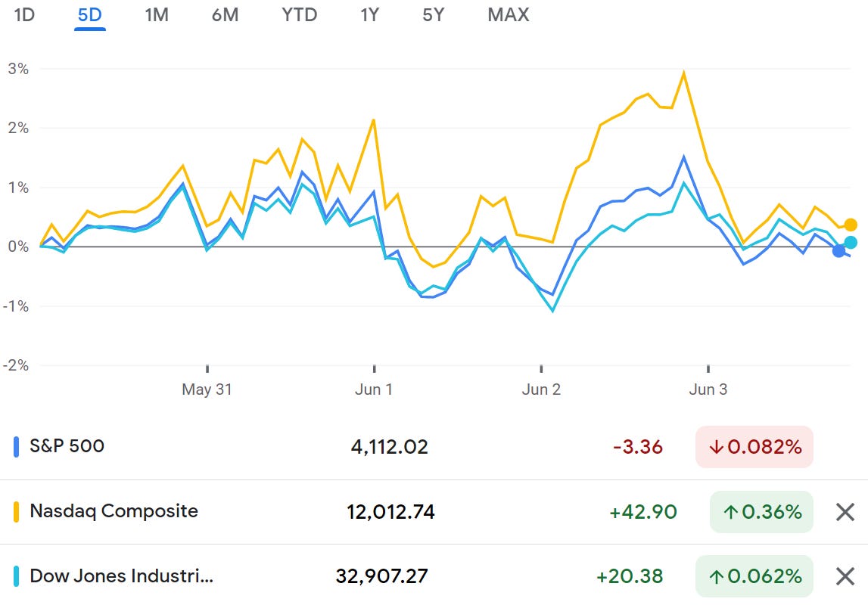
Task: Open the S&P 500 index row
Action: [x=434, y=447]
